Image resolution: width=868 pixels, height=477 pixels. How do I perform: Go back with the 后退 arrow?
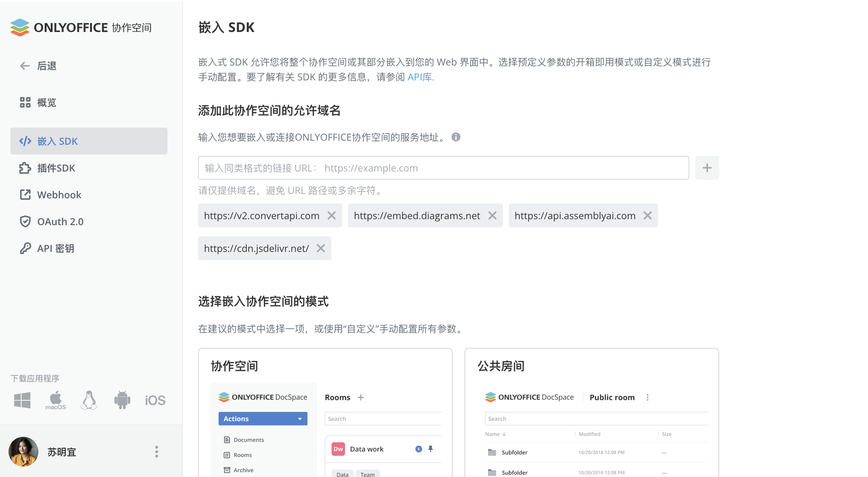[x=25, y=66]
